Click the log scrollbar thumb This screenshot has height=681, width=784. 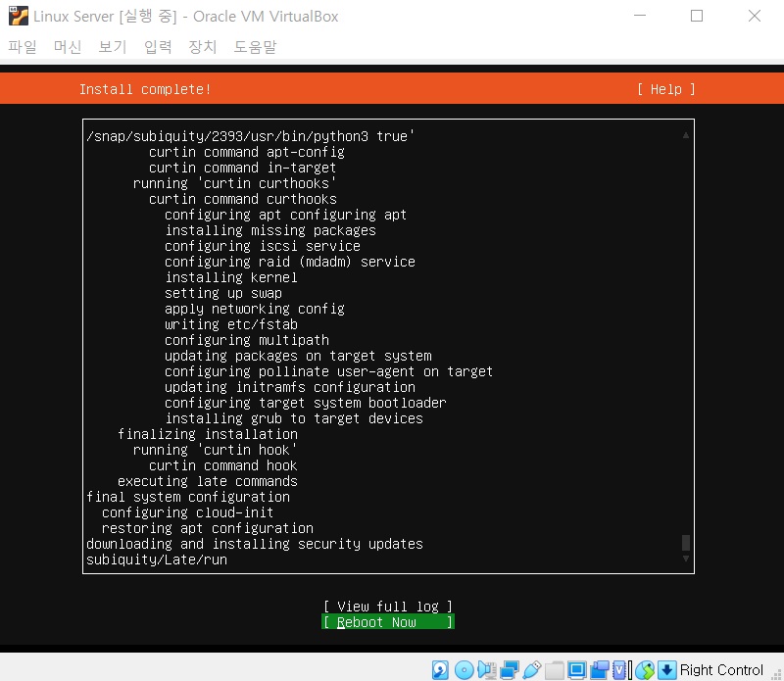tap(686, 542)
